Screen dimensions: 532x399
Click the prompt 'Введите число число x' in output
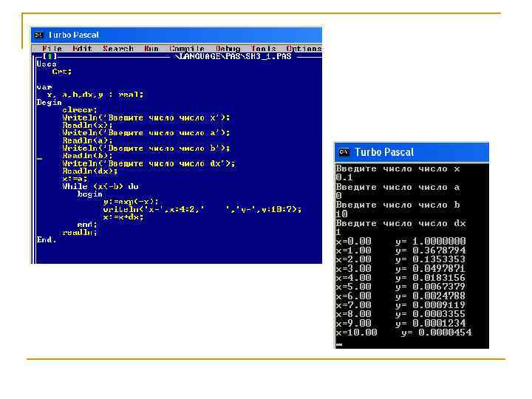398,168
